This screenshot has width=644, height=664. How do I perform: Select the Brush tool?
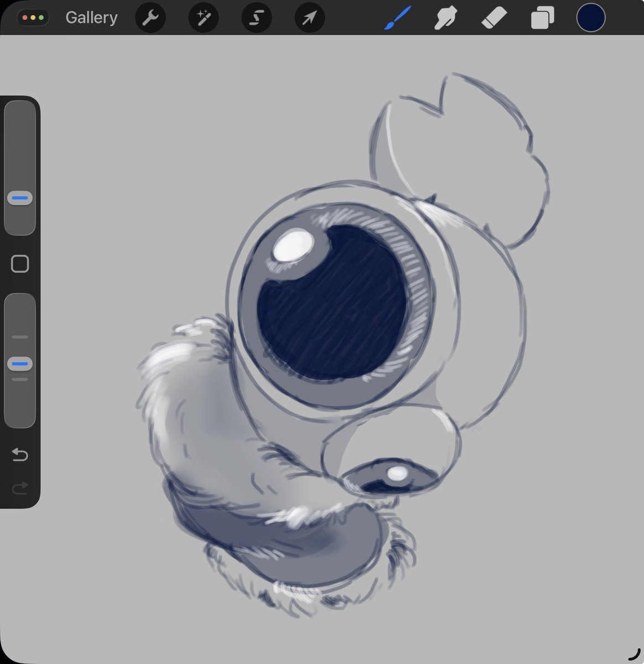[397, 18]
